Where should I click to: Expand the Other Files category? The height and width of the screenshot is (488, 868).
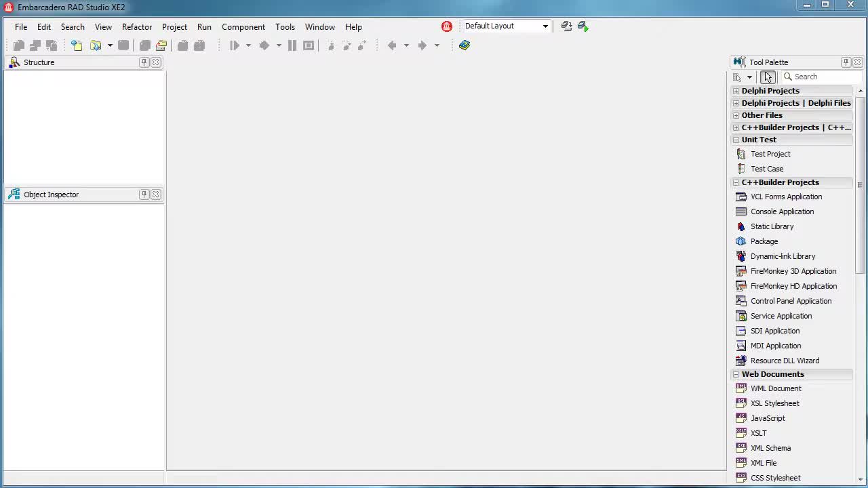click(x=736, y=115)
